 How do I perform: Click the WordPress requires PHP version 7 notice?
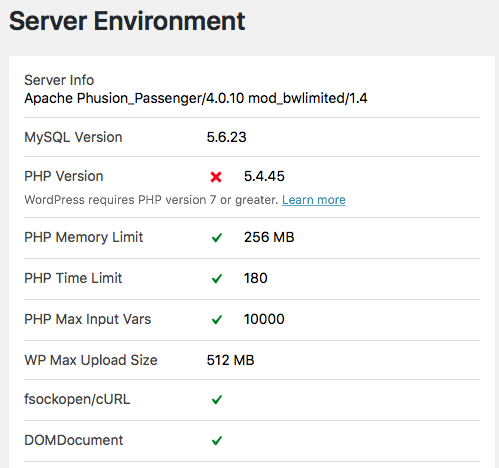pos(151,200)
